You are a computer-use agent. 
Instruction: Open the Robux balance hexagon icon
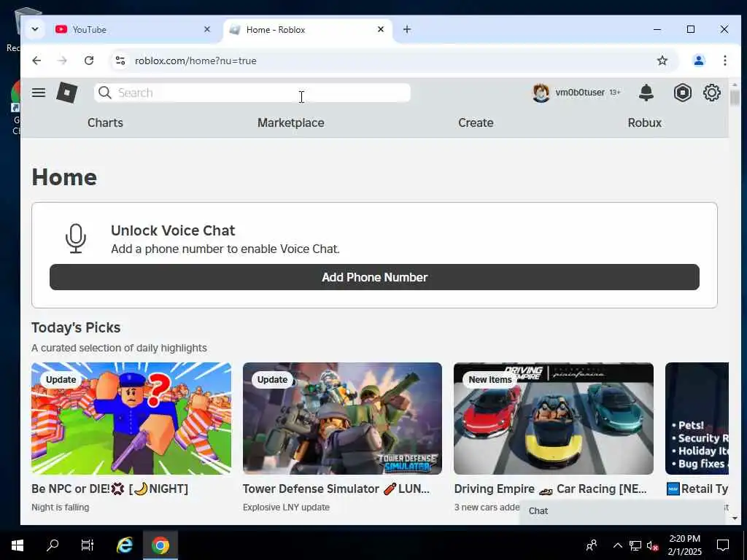682,93
